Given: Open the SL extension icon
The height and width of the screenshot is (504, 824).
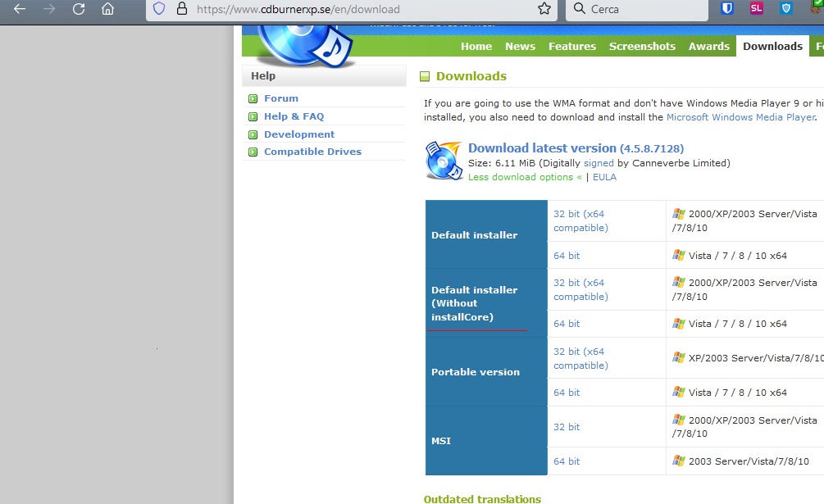Looking at the screenshot, I should coord(756,8).
